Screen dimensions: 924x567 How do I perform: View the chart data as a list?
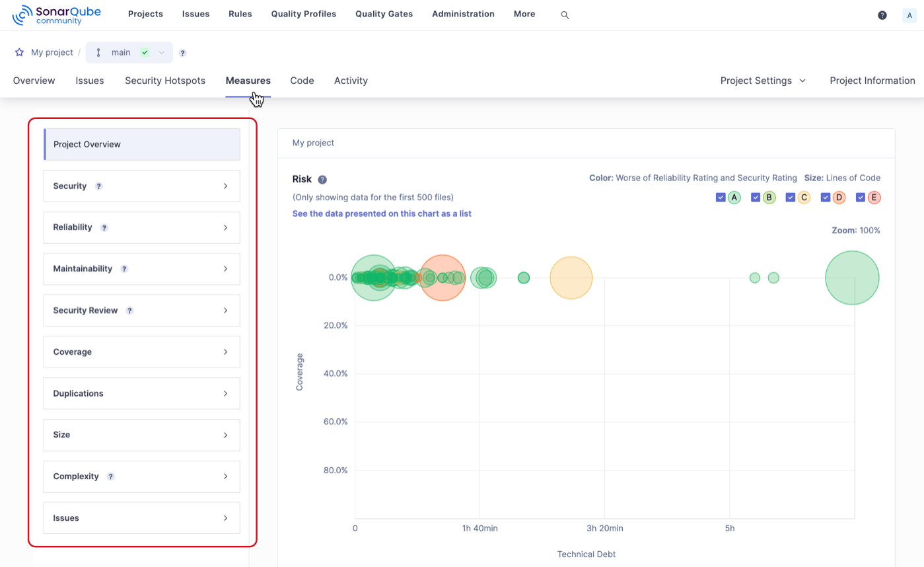click(382, 213)
